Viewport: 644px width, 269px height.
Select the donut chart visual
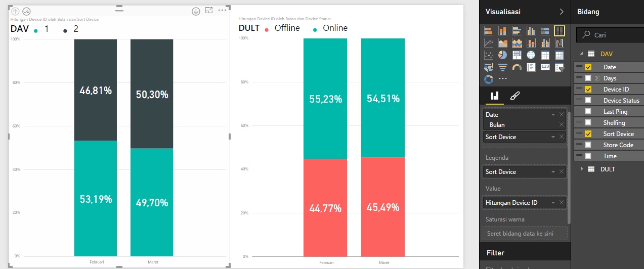coord(489,79)
